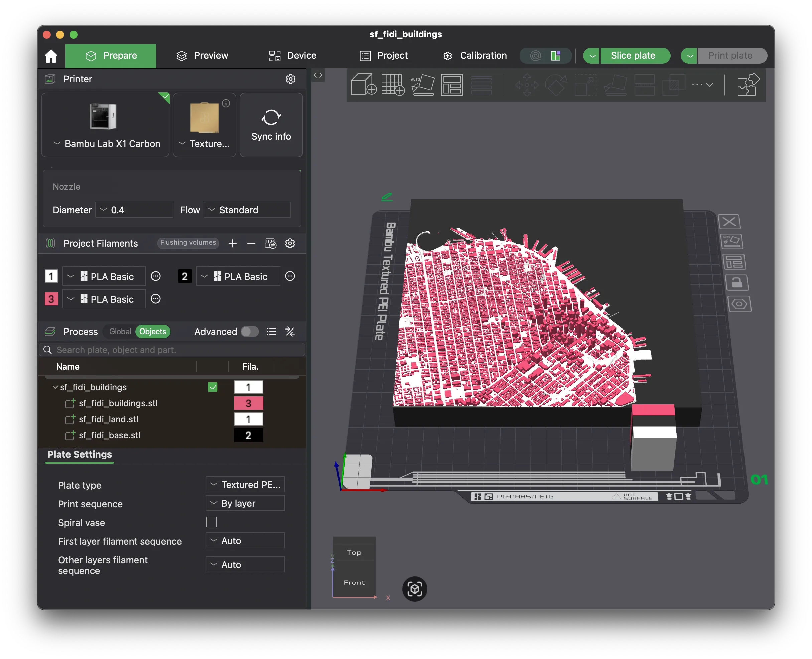This screenshot has width=812, height=659.
Task: Uncheck sf_fidi_buildings printable checkbox
Action: pyautogui.click(x=213, y=387)
